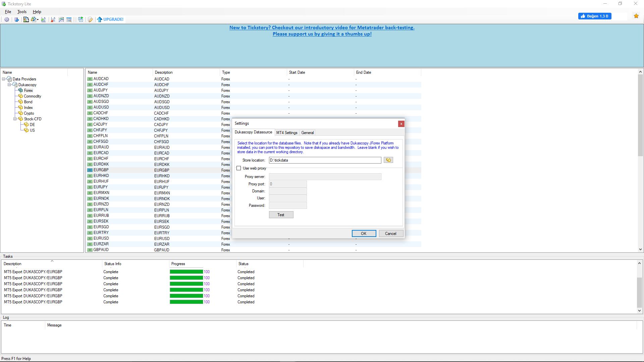
Task: Open the File menu
Action: click(8, 12)
